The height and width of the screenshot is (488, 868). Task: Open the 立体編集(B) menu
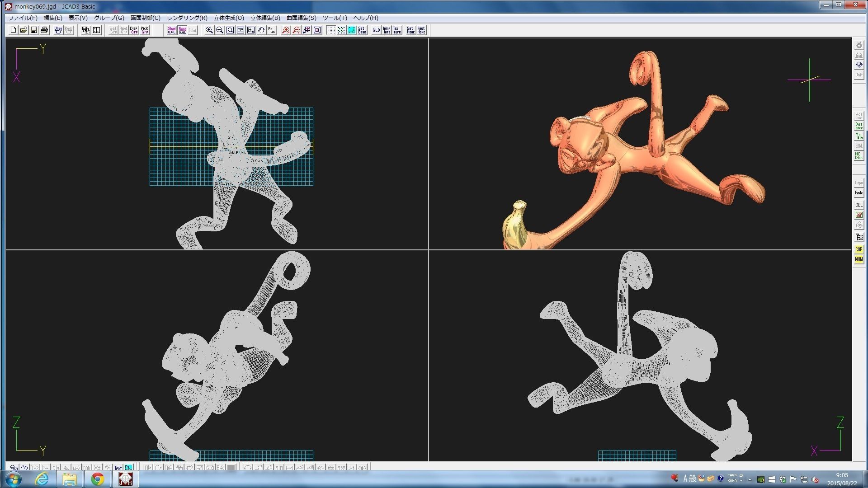point(265,18)
